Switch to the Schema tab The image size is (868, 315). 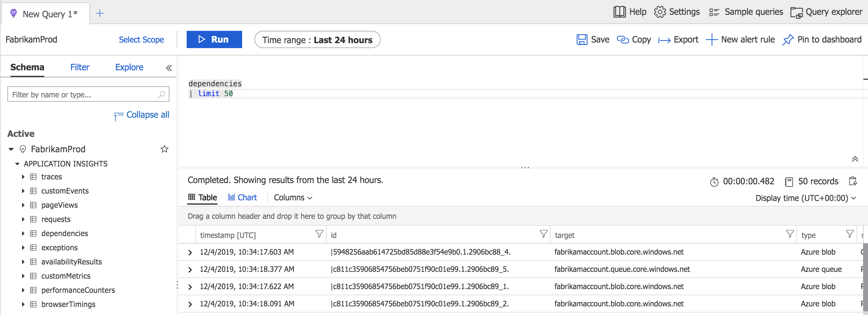point(27,67)
